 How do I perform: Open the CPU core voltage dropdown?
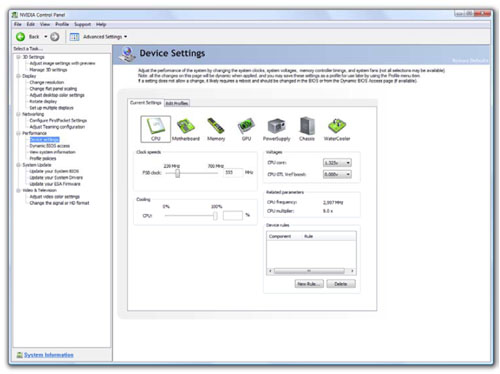click(x=348, y=163)
